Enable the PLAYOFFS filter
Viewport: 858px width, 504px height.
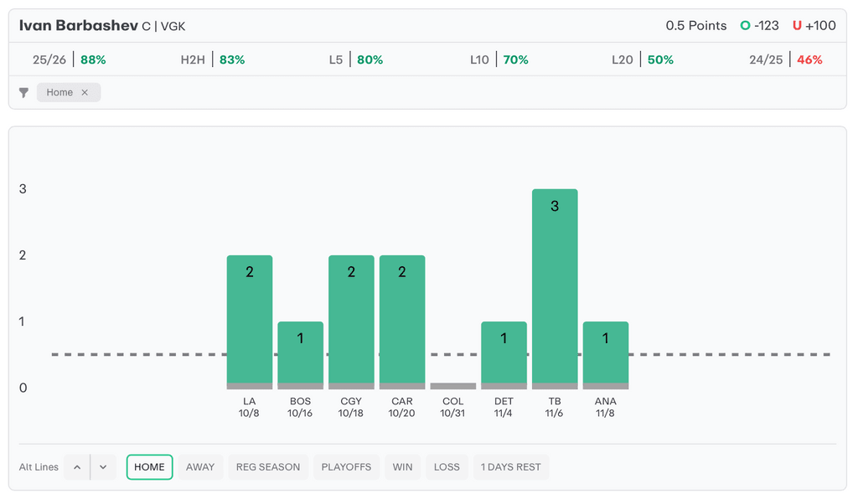coord(346,467)
